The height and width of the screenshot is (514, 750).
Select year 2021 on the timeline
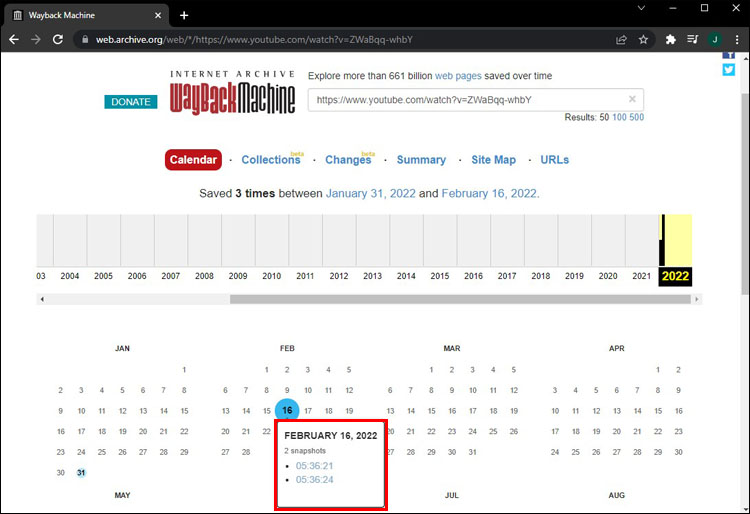[641, 276]
